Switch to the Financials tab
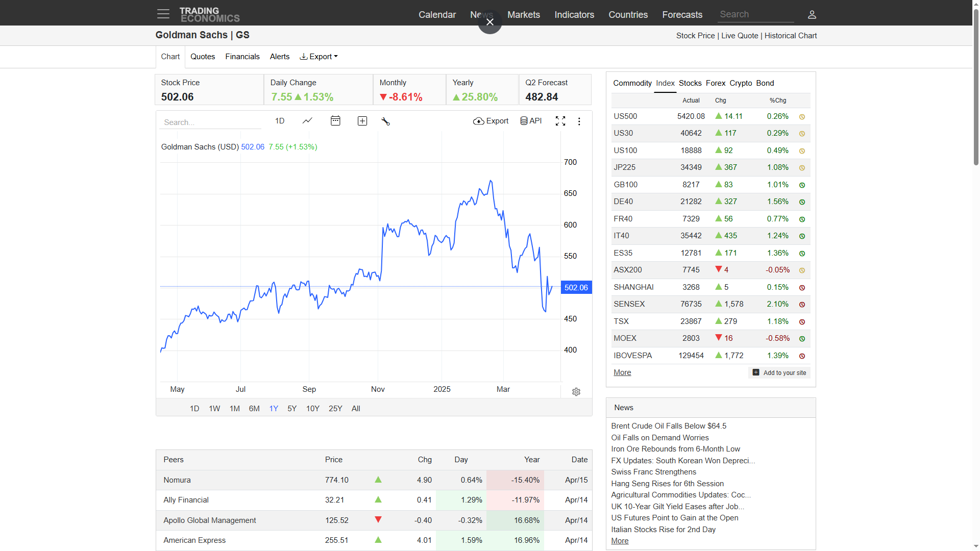The width and height of the screenshot is (980, 551). click(242, 57)
